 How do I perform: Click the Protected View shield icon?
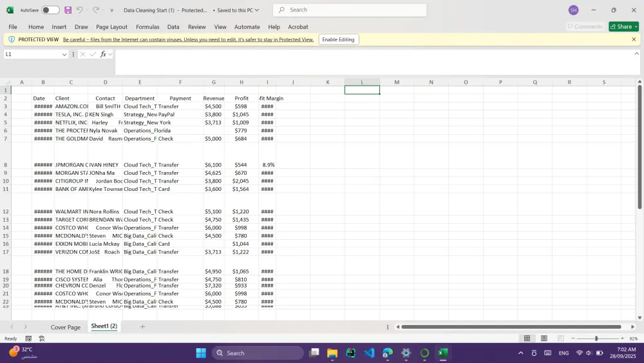(12, 39)
